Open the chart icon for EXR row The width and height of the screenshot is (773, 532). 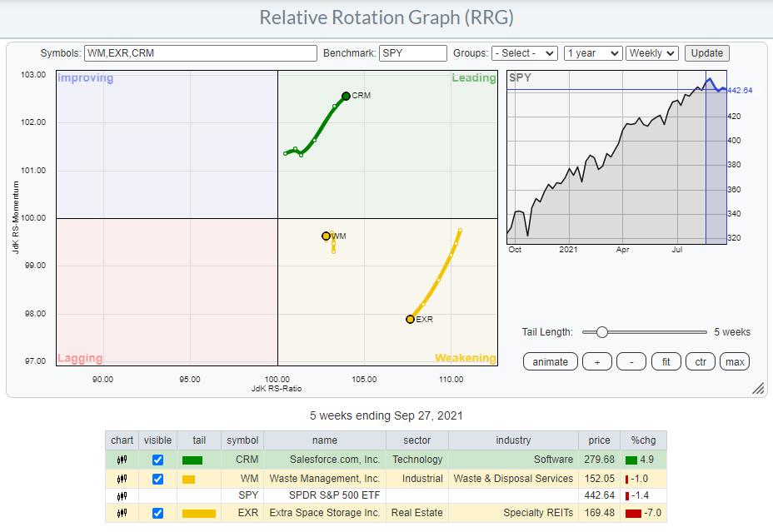tap(122, 514)
